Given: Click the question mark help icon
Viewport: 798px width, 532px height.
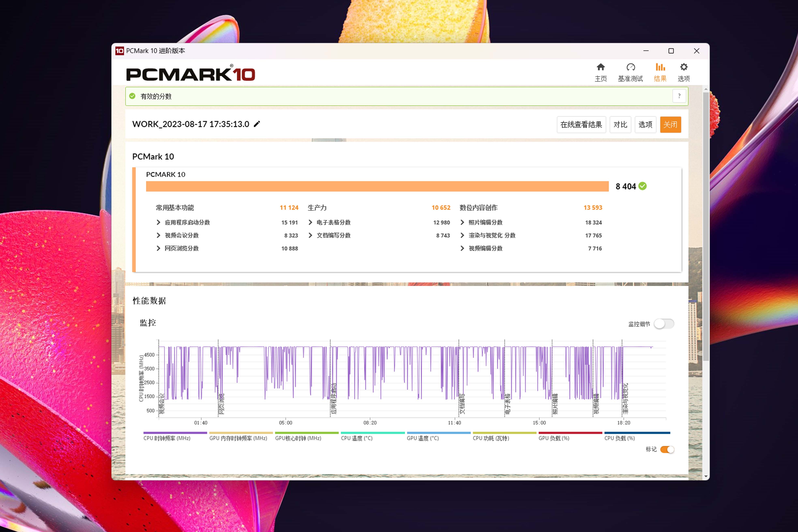Looking at the screenshot, I should tap(679, 96).
